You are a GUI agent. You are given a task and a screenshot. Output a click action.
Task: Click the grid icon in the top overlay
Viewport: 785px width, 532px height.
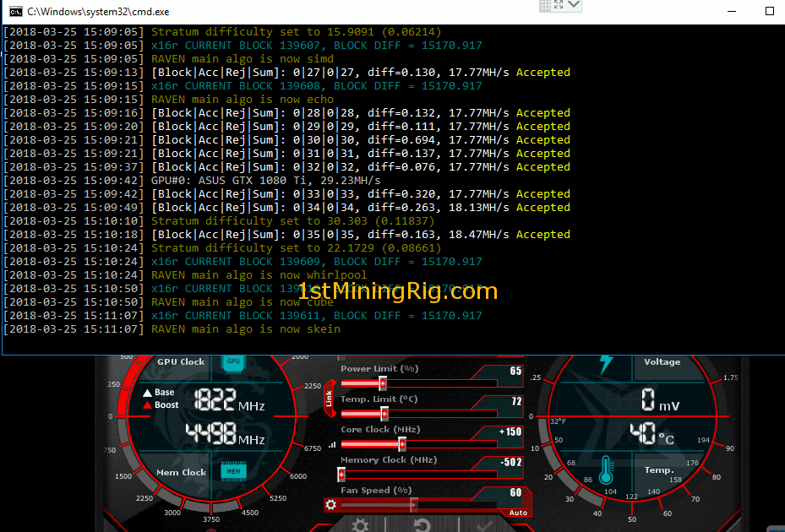tap(545, 6)
